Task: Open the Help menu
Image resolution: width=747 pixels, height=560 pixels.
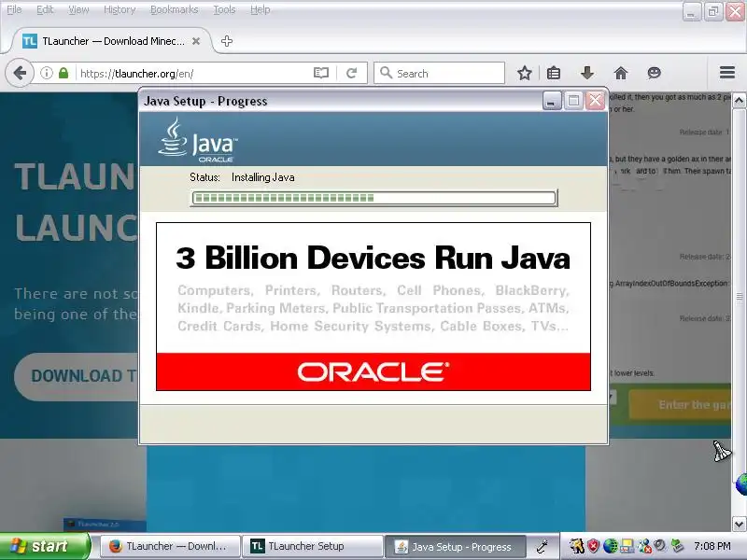Action: (261, 9)
